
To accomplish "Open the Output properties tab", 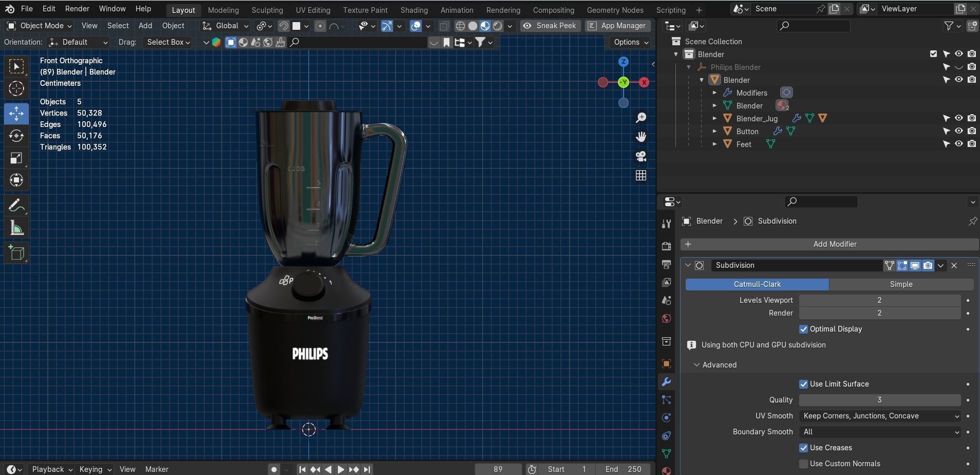I will point(666,264).
